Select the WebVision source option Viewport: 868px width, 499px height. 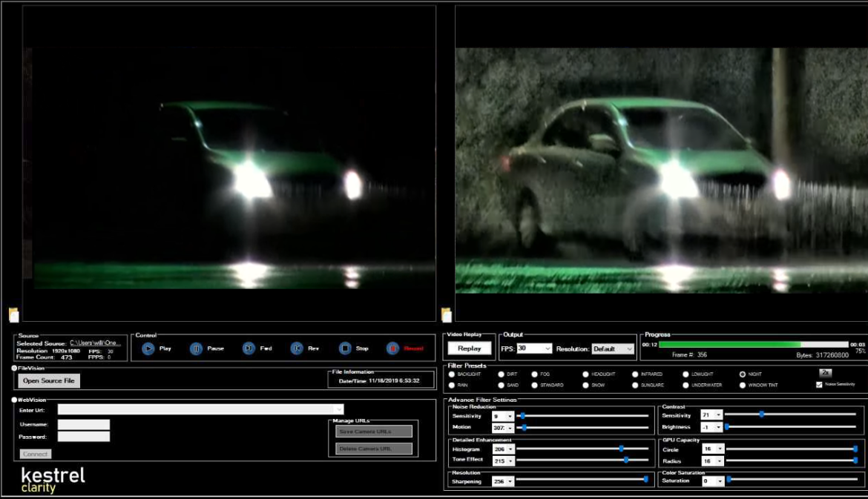point(15,400)
